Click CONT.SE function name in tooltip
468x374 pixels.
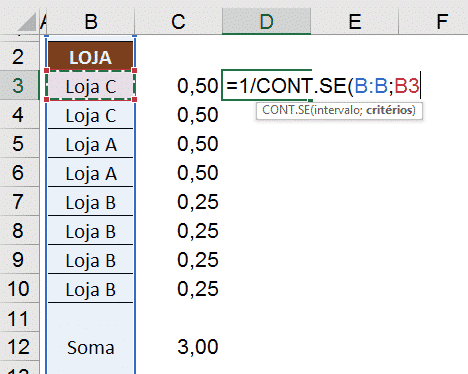point(286,110)
